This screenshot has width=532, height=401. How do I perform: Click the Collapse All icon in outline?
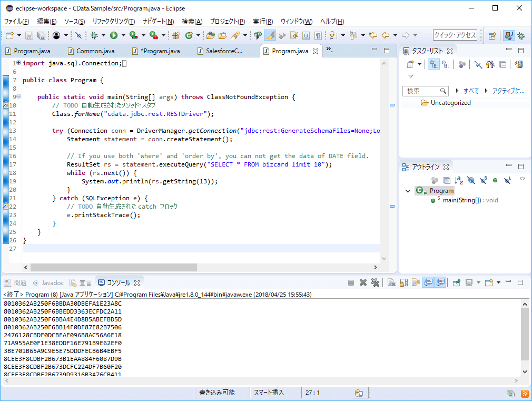pos(447,180)
